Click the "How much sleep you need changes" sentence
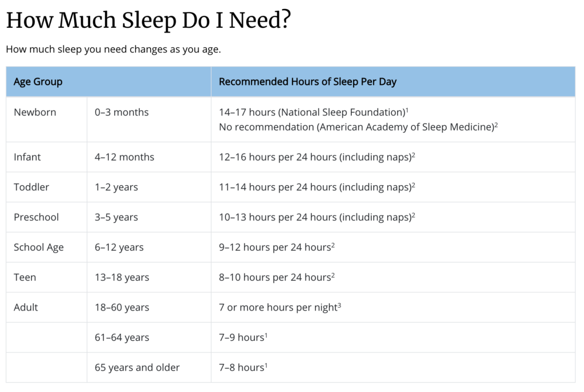 tap(113, 49)
